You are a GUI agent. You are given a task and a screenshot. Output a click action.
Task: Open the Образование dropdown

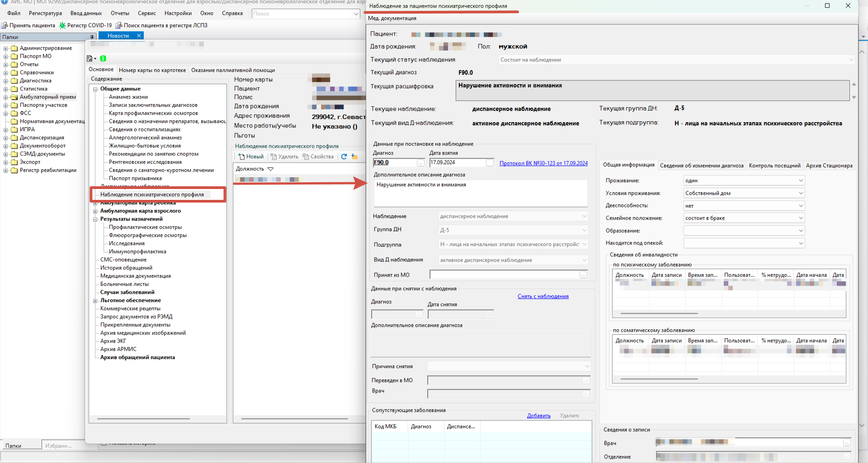click(801, 231)
